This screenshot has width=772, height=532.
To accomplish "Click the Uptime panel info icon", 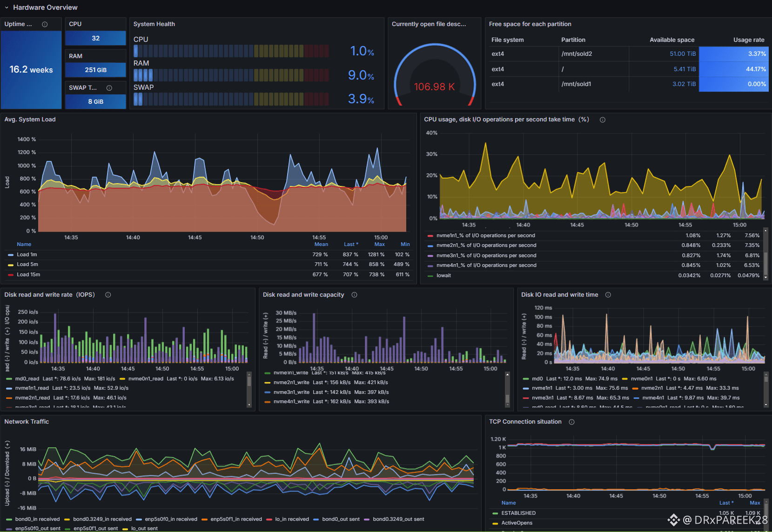I will click(45, 24).
